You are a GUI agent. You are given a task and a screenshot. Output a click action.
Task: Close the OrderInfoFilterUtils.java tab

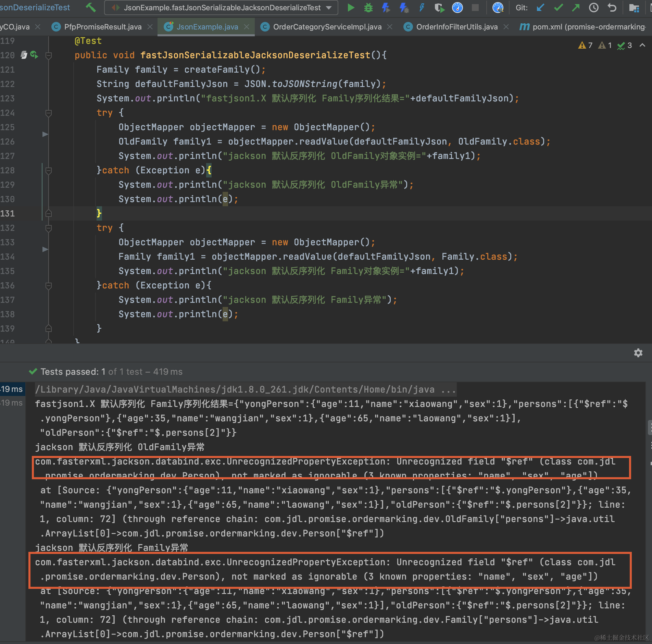(x=506, y=27)
